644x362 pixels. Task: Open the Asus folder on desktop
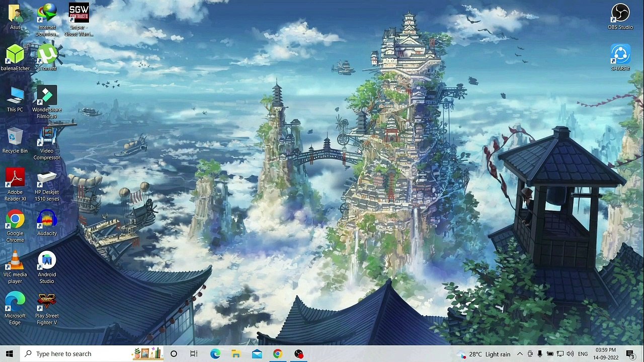15,17
